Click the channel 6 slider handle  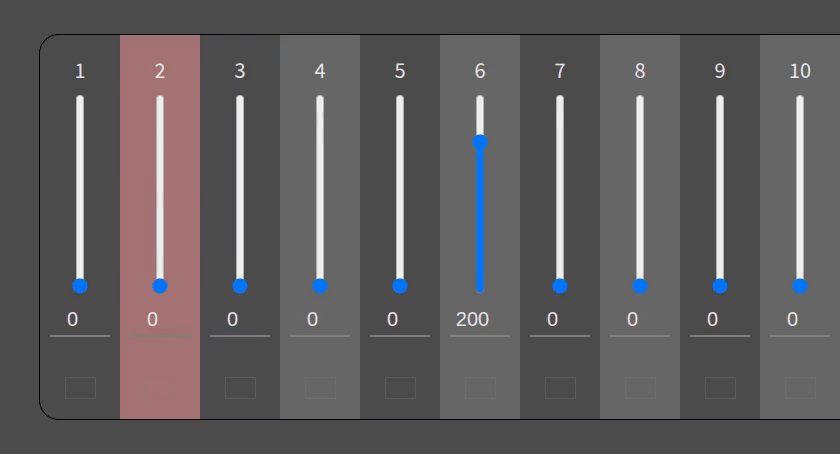(480, 142)
